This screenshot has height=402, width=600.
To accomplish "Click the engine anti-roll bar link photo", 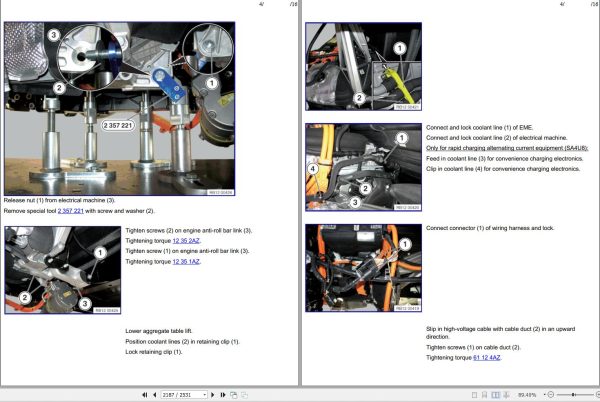I will (x=63, y=270).
